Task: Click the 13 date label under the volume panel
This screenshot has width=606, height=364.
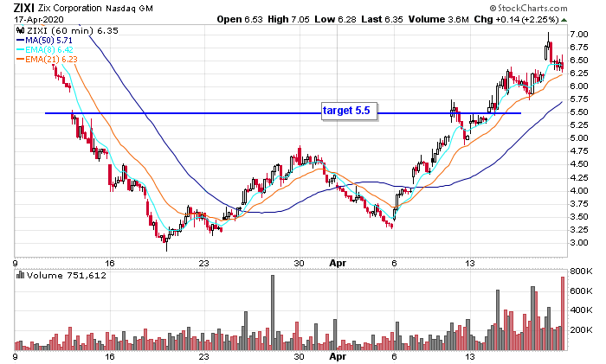Action: (470, 357)
